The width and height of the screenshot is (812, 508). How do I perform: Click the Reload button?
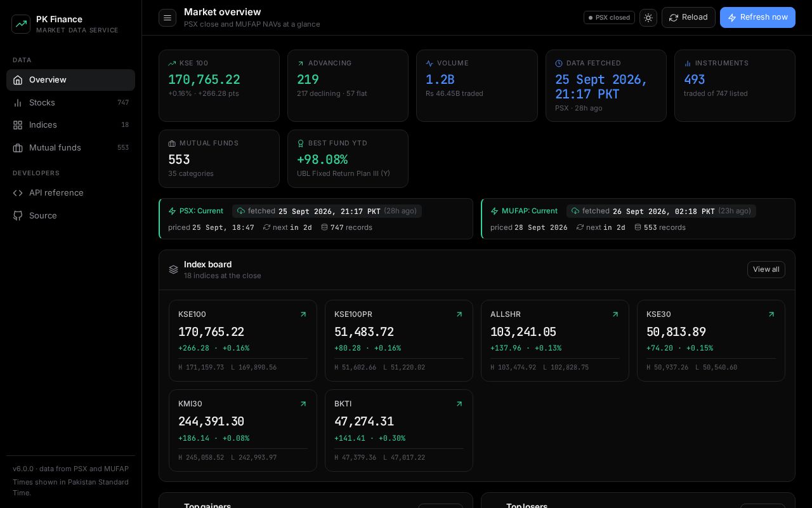[688, 18]
